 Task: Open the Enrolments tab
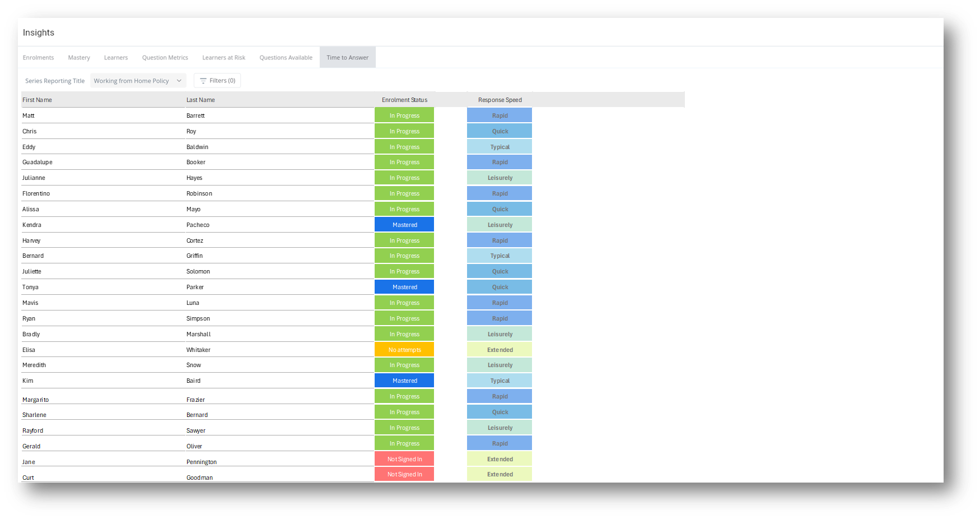pyautogui.click(x=38, y=58)
